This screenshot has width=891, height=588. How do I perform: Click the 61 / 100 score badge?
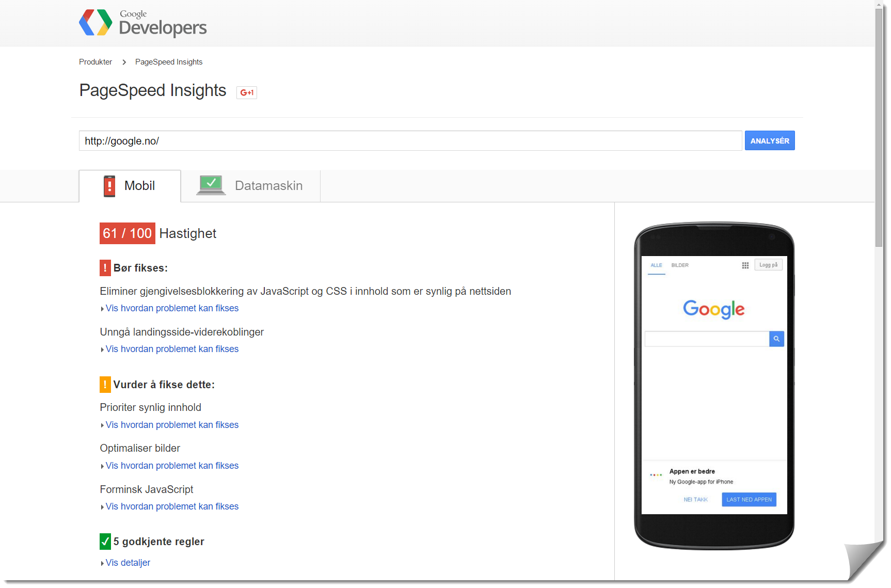point(128,233)
